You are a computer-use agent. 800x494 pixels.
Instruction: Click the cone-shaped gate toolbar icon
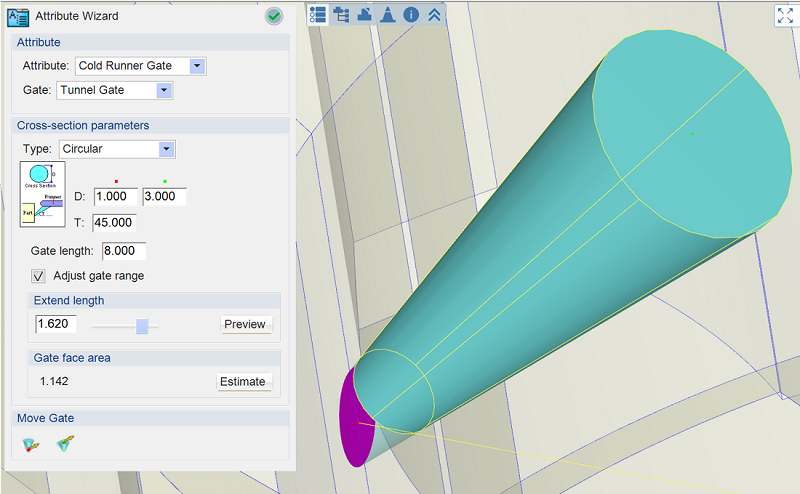[x=388, y=15]
